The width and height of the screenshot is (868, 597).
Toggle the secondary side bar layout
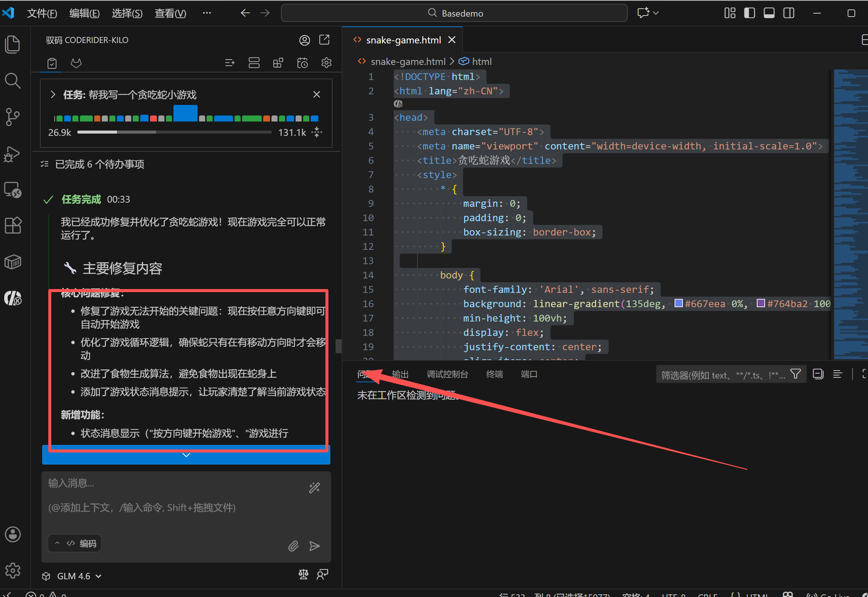[788, 13]
